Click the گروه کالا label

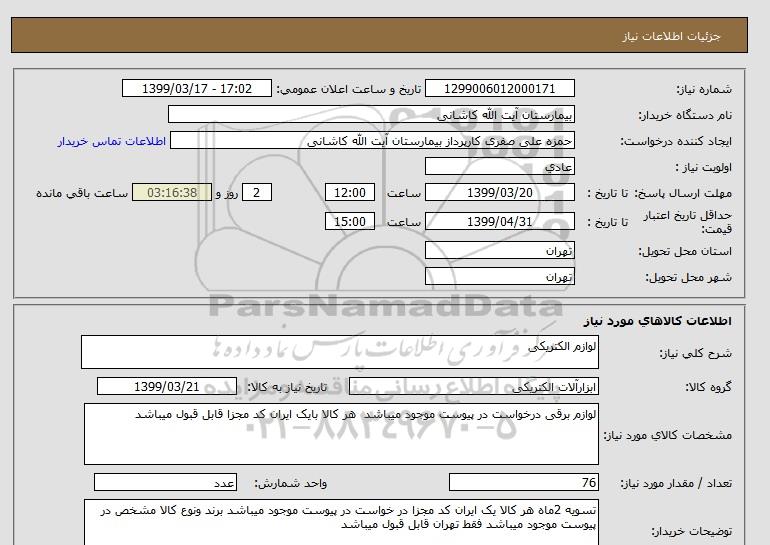click(x=709, y=387)
